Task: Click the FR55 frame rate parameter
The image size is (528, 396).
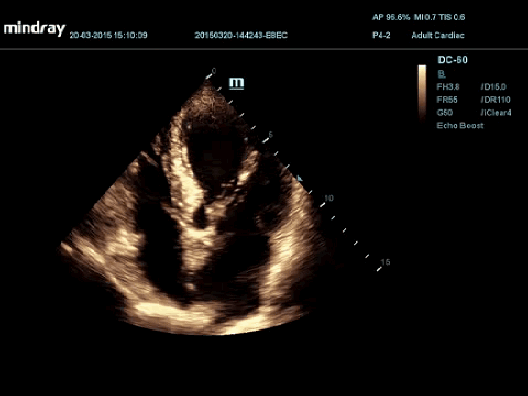Action: pyautogui.click(x=447, y=100)
